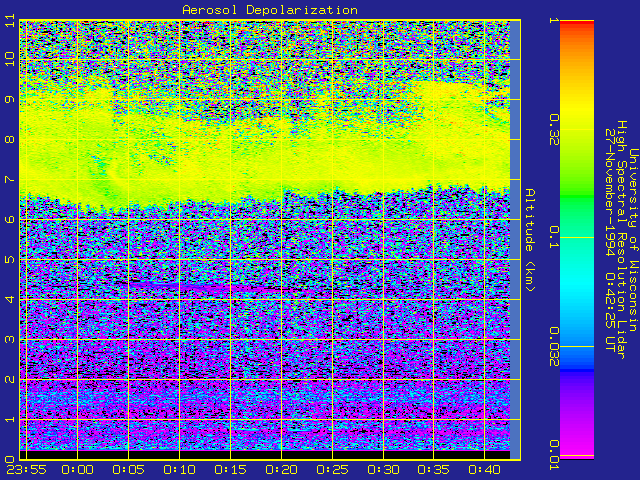Click the 'Aerosol Depolarization' title

270,10
